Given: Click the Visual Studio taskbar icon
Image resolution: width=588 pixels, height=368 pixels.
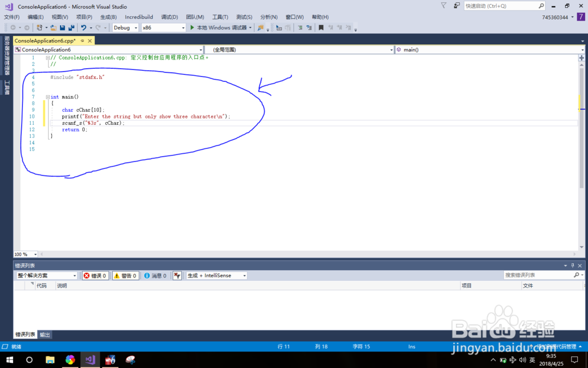Looking at the screenshot, I should (90, 360).
